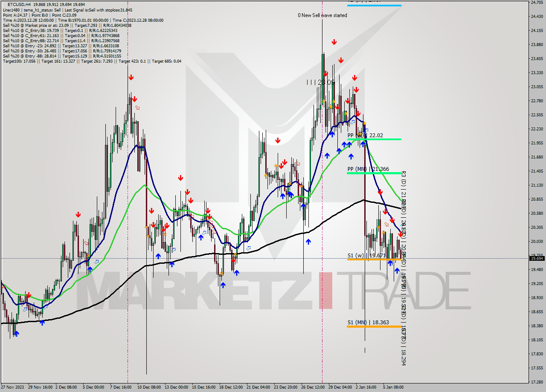Image resolution: width=546 pixels, height=392 pixels.
Task: Click the 23.880 price axis value
Action: [536, 44]
